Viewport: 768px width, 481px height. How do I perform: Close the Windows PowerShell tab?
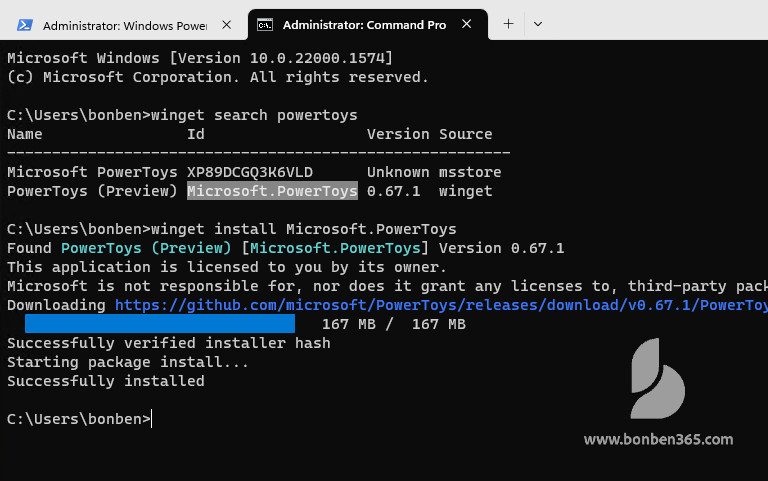point(226,24)
